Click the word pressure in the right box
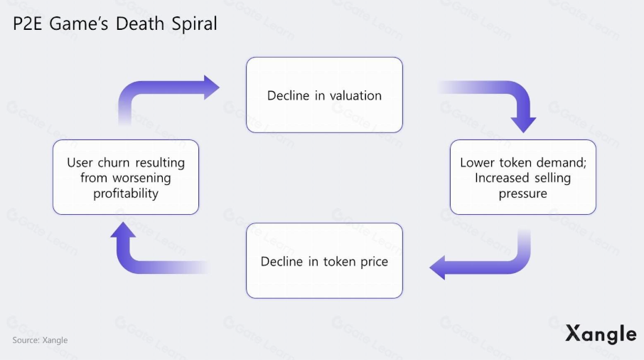This screenshot has width=644, height=360. pyautogui.click(x=522, y=193)
